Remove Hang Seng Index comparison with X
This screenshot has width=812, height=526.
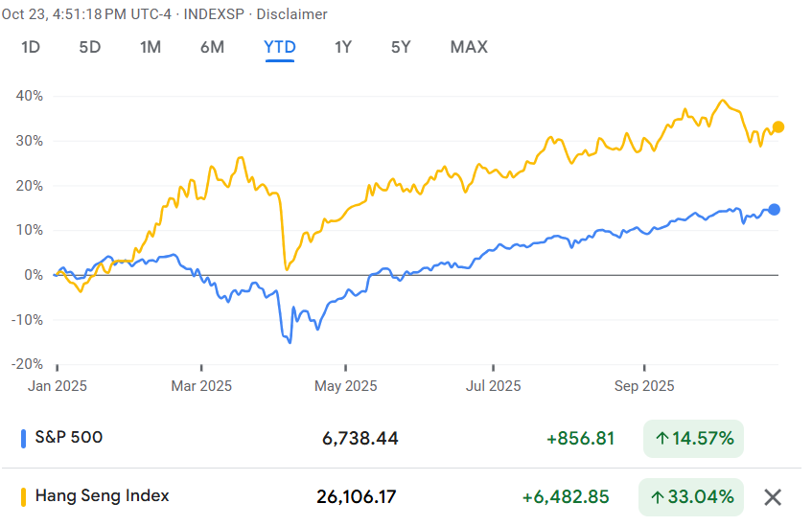point(773,497)
